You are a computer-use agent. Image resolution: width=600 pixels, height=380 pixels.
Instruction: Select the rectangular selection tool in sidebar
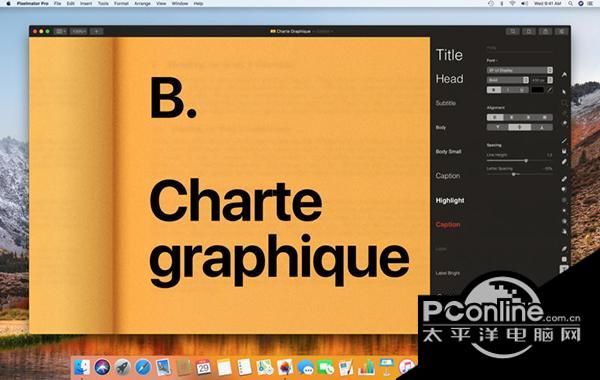(564, 103)
